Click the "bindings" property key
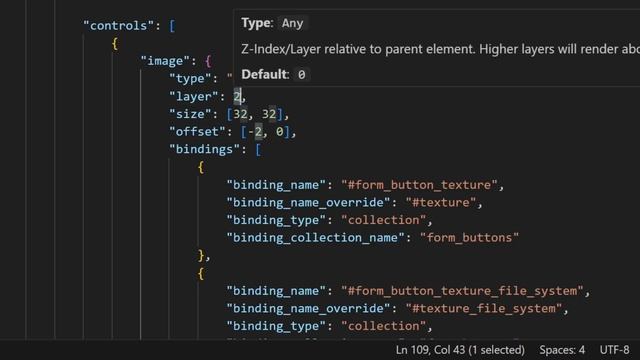Screen dimensions: 640x360 [x=204, y=149]
